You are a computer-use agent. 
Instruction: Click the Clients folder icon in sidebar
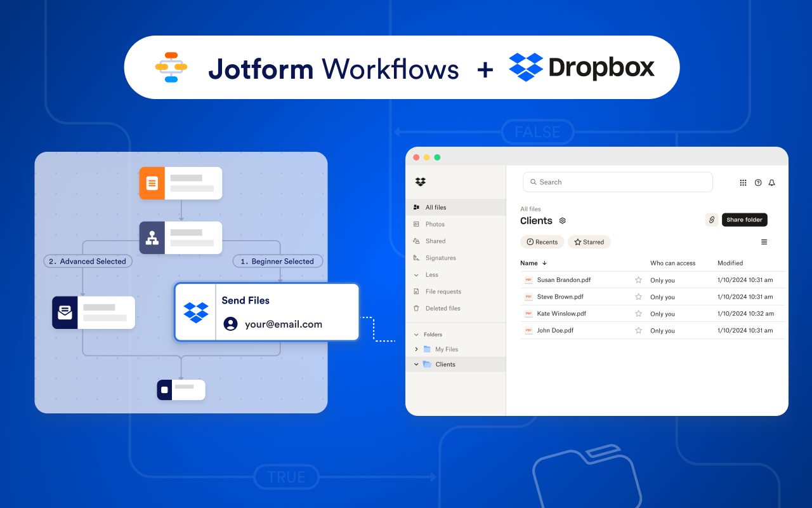pyautogui.click(x=427, y=364)
